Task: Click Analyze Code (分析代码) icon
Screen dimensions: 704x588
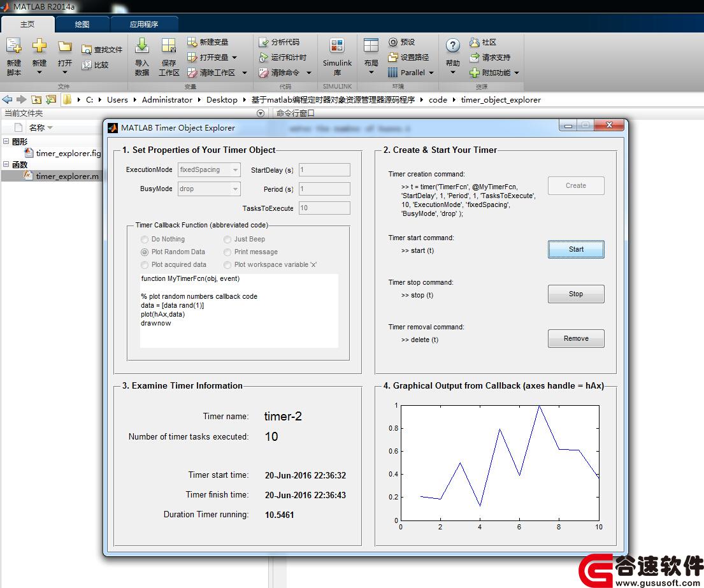Action: click(264, 42)
